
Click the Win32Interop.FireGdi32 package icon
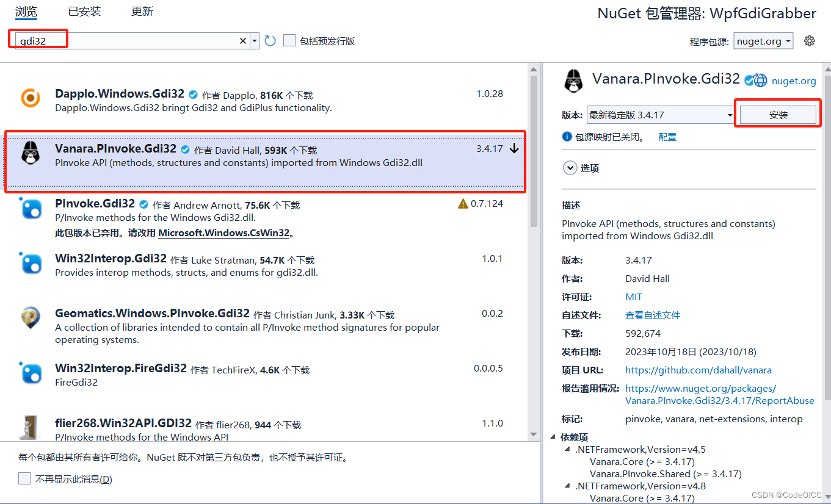point(31,373)
